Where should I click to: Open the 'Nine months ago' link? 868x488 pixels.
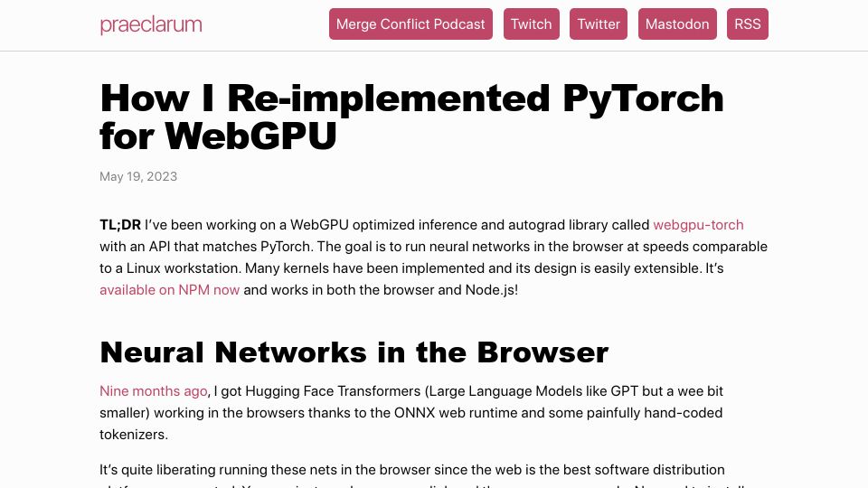pos(154,391)
